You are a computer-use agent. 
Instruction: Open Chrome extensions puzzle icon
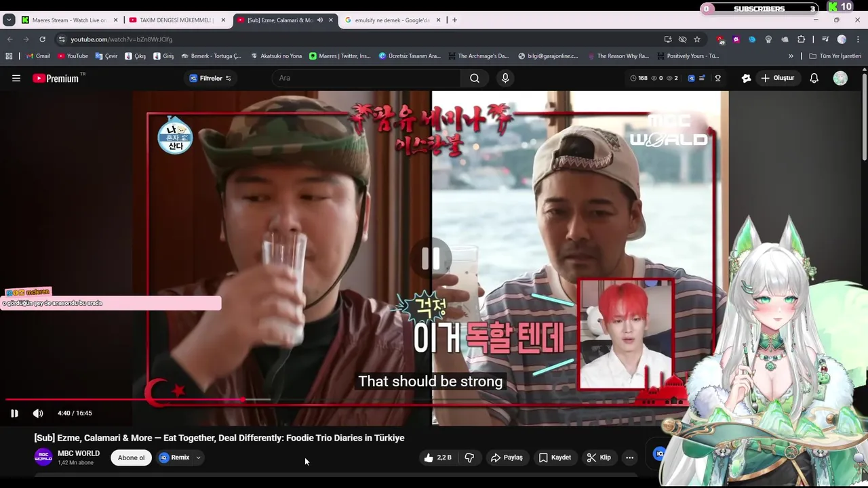click(801, 39)
